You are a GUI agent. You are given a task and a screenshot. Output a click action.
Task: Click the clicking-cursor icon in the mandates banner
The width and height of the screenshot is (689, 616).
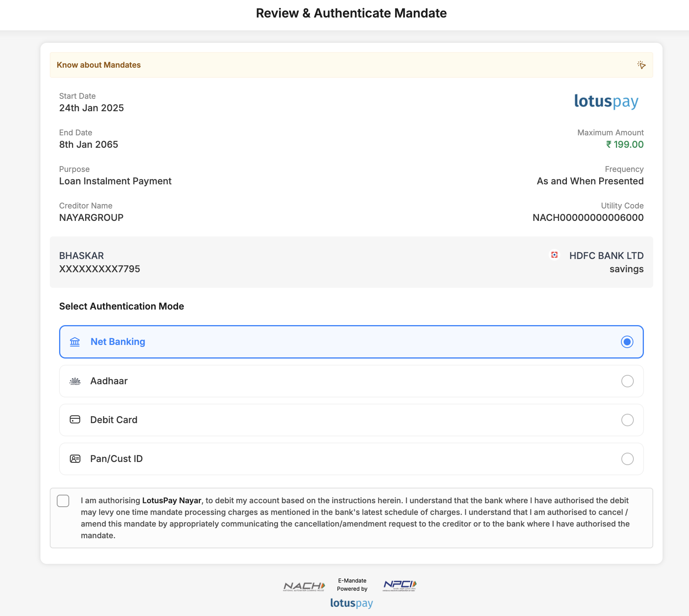pos(642,65)
